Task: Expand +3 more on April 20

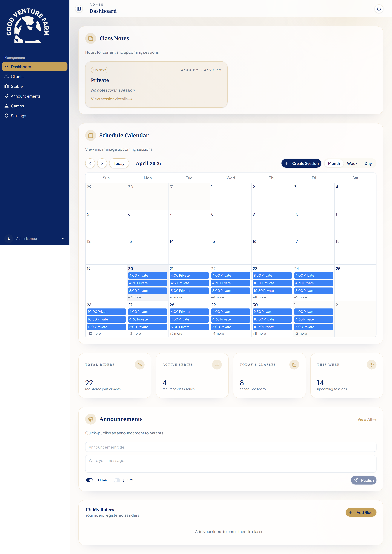Action: coord(134,297)
